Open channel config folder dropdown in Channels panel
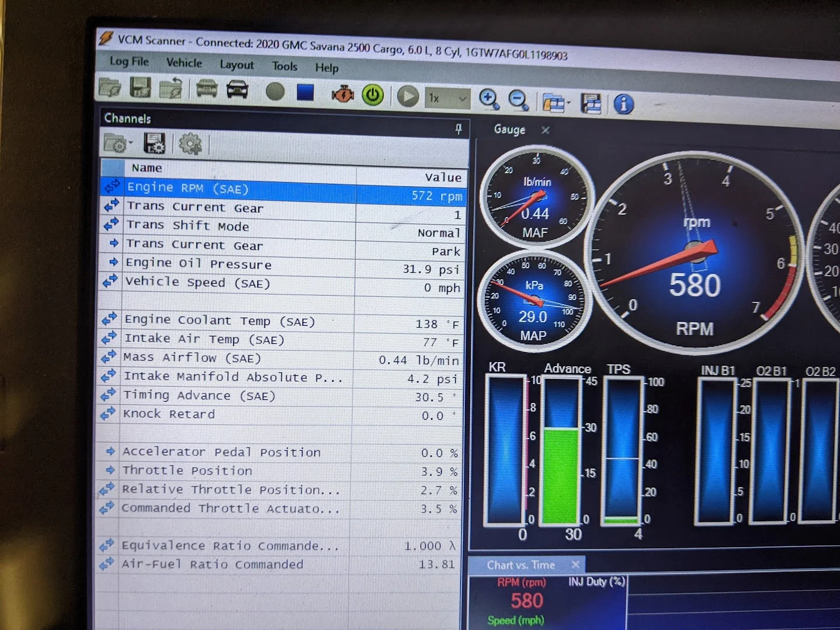This screenshot has height=630, width=840. (x=118, y=143)
